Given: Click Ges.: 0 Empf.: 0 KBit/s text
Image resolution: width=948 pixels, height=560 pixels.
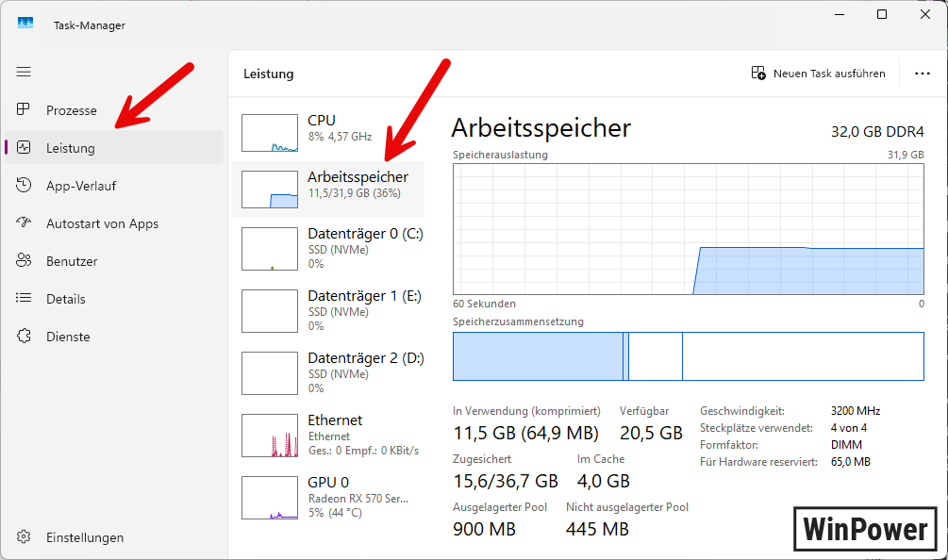Looking at the screenshot, I should click(363, 451).
